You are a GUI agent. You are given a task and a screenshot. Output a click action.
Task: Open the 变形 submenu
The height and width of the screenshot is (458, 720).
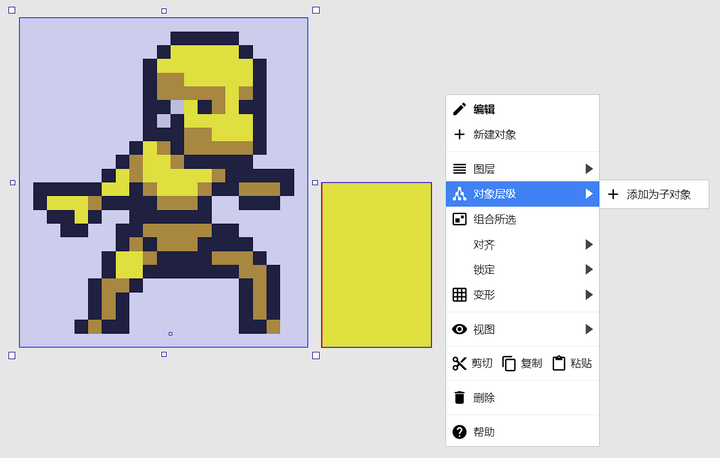[x=523, y=294]
